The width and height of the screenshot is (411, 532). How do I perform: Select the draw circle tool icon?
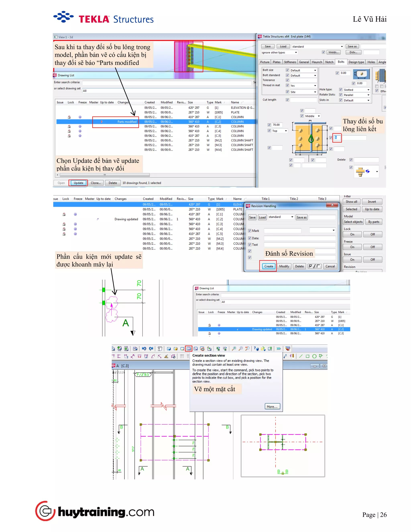(x=314, y=356)
